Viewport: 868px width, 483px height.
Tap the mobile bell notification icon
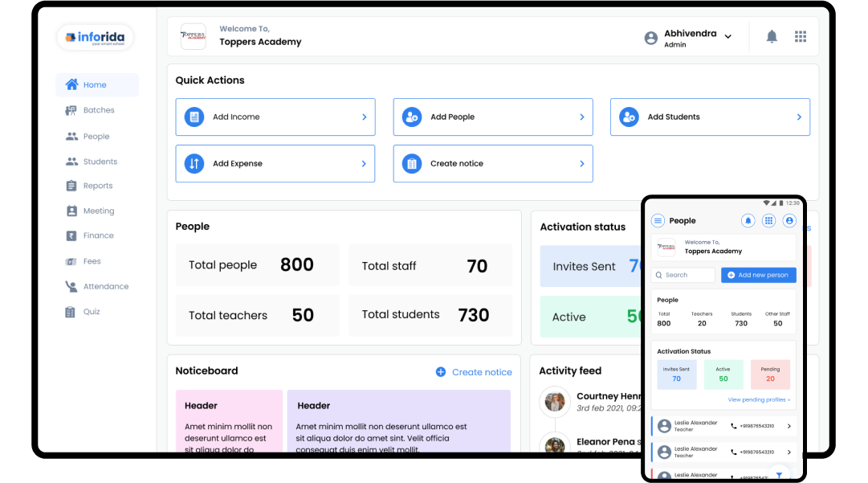click(748, 220)
